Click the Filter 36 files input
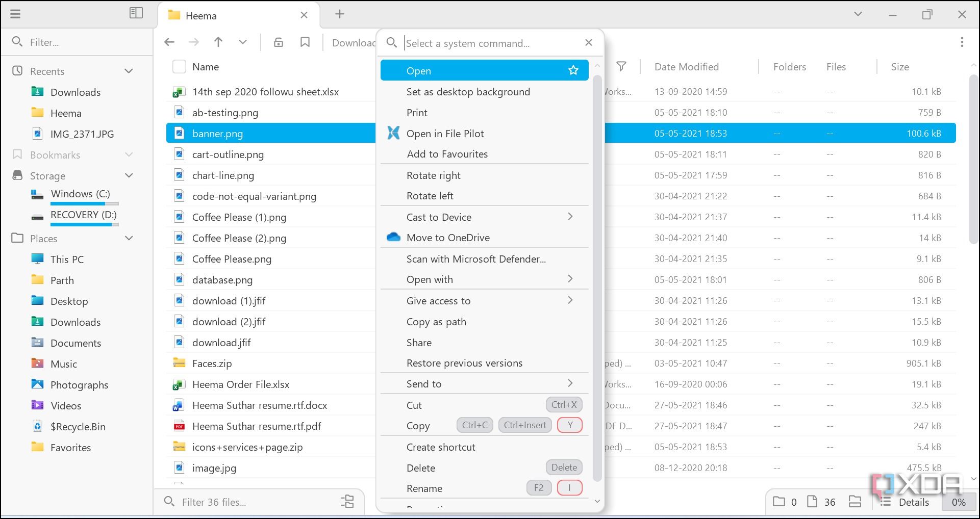This screenshot has height=519, width=980. pyautogui.click(x=258, y=502)
